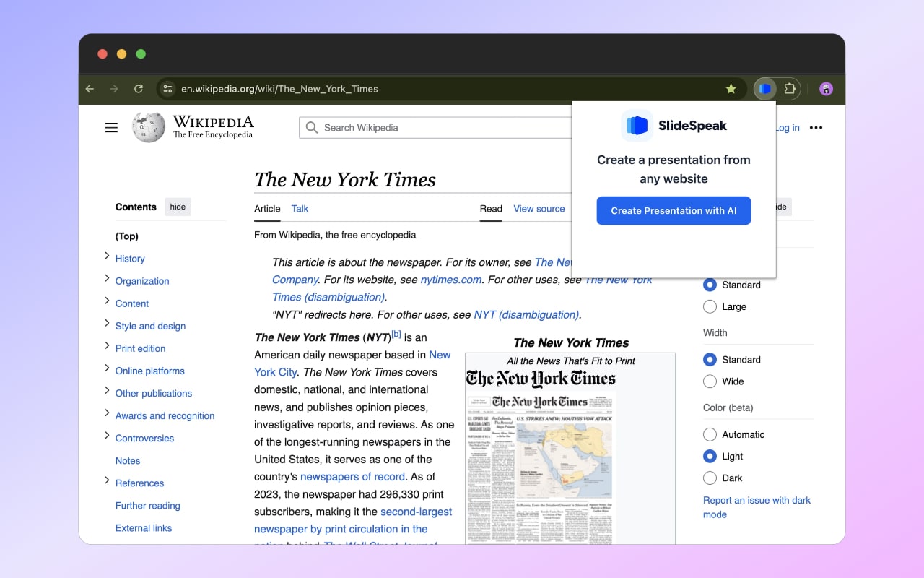Expand the References section chevron
924x578 pixels.
[107, 480]
